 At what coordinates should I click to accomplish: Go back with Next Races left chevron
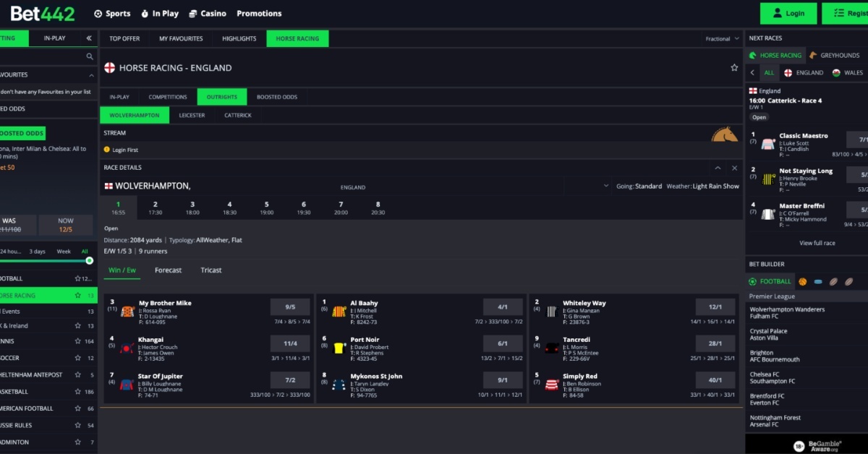click(752, 72)
